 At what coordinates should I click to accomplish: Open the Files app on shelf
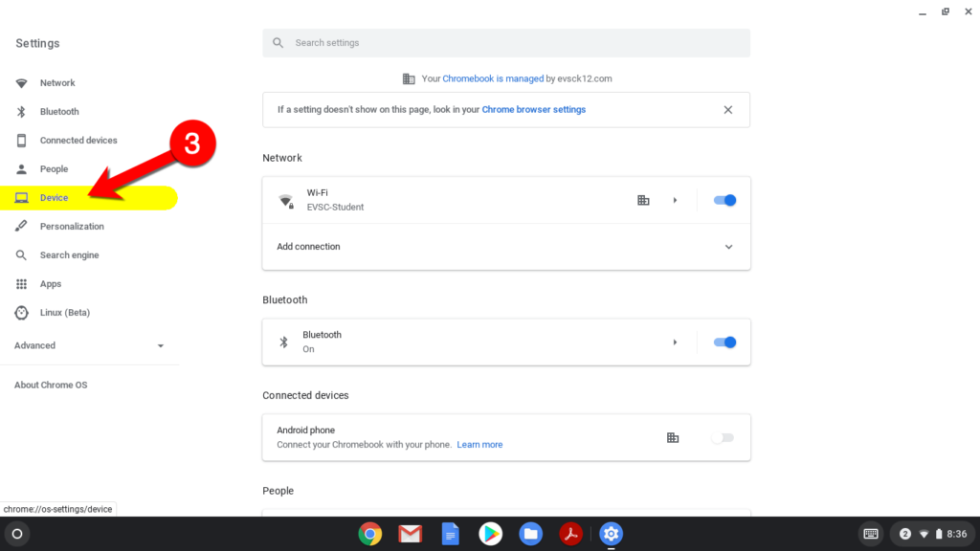click(x=530, y=534)
